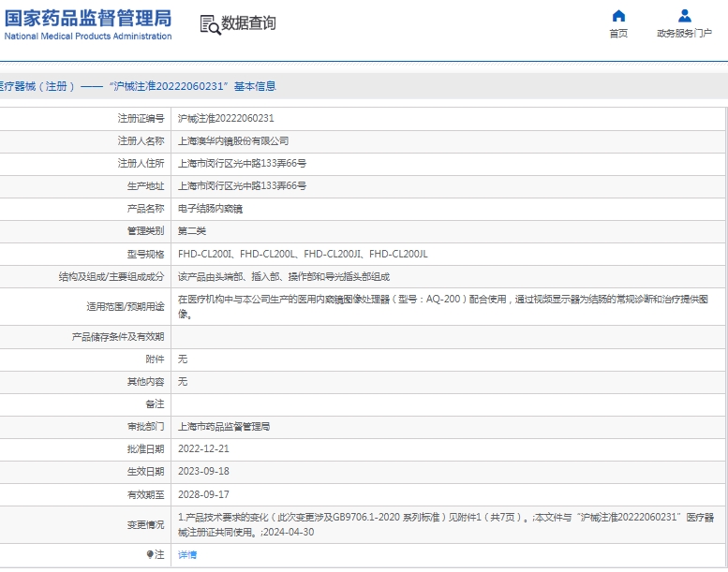The width and height of the screenshot is (728, 572).
Task: Click the 产品名称 row label
Action: coord(146,209)
